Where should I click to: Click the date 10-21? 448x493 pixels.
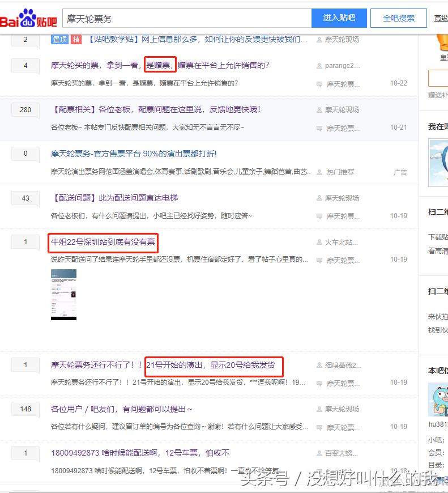click(x=399, y=127)
